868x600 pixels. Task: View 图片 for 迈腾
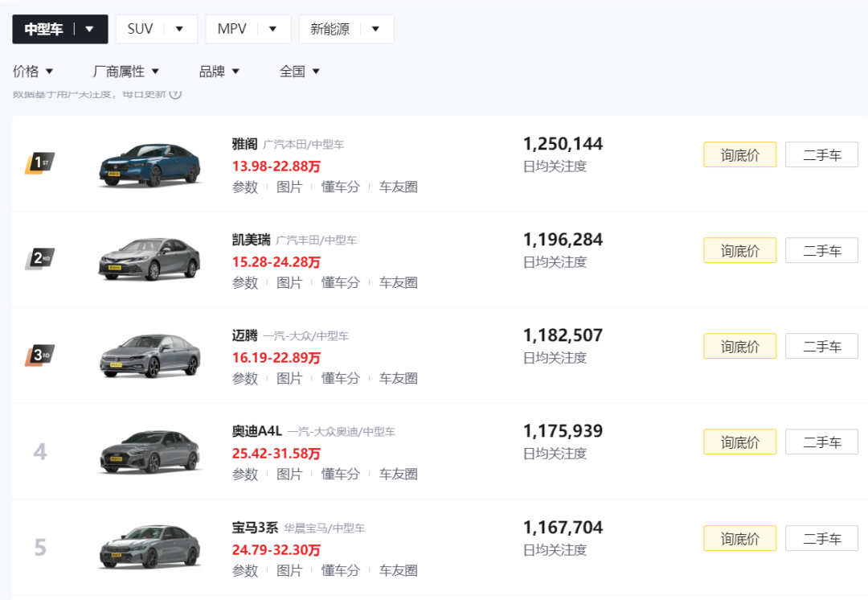coord(289,379)
